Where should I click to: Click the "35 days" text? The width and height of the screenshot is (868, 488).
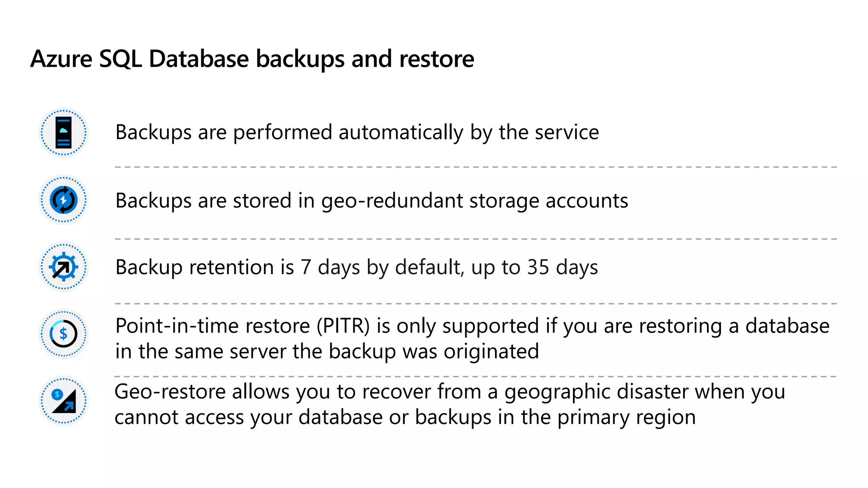pyautogui.click(x=562, y=267)
